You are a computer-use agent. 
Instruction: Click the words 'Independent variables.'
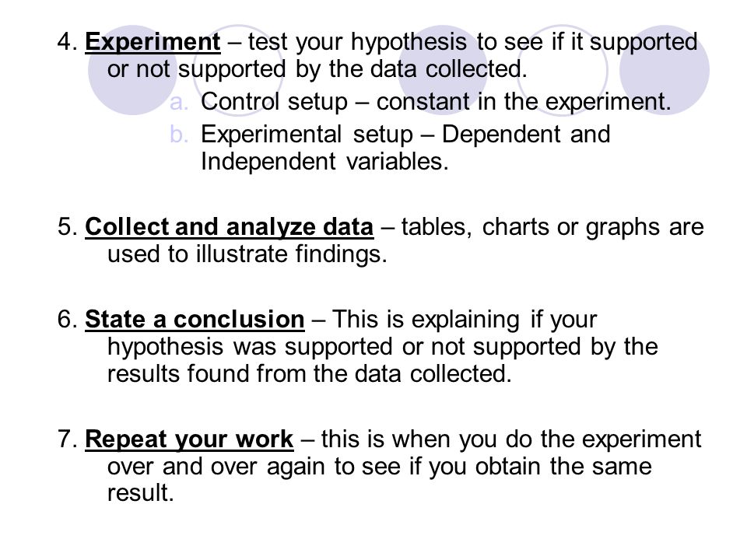(324, 162)
